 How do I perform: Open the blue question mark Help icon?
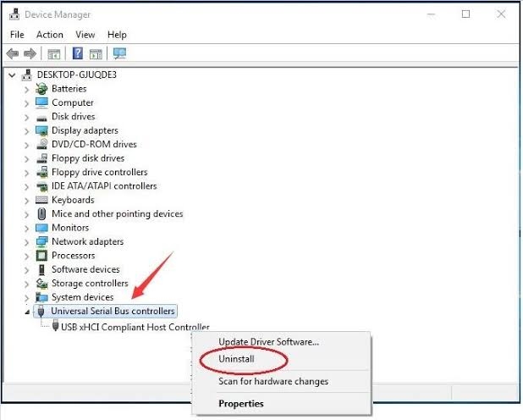click(x=78, y=53)
